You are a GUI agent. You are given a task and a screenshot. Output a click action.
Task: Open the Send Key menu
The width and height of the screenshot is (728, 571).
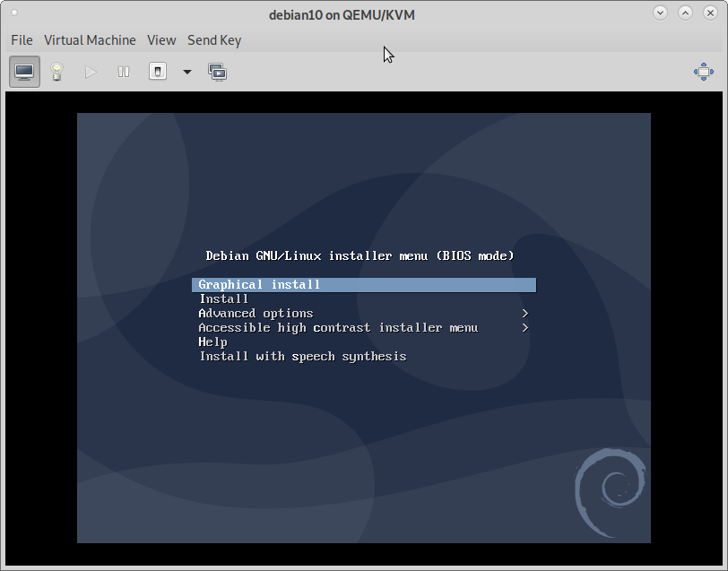tap(213, 40)
